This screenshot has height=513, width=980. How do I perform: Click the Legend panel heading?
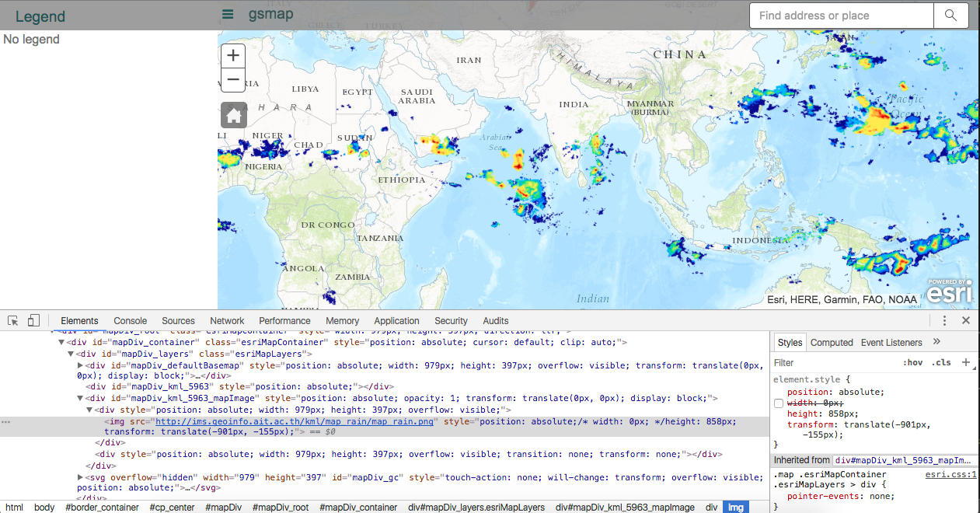(40, 16)
